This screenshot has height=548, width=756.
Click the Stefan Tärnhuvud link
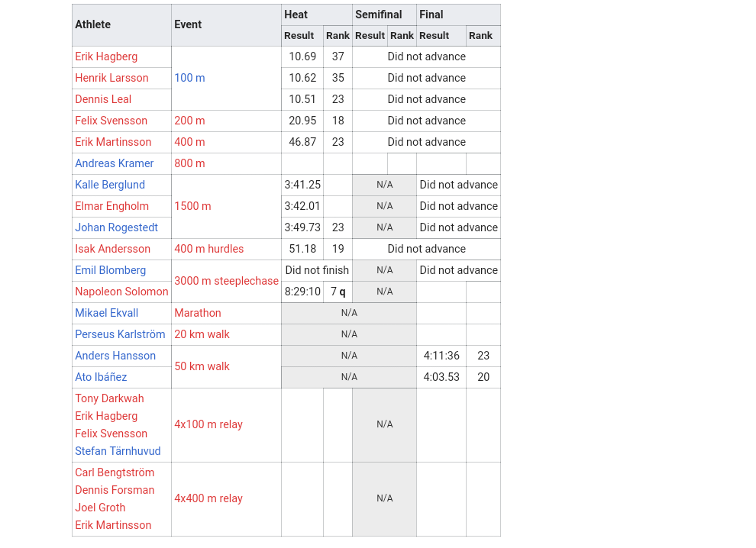click(x=118, y=451)
